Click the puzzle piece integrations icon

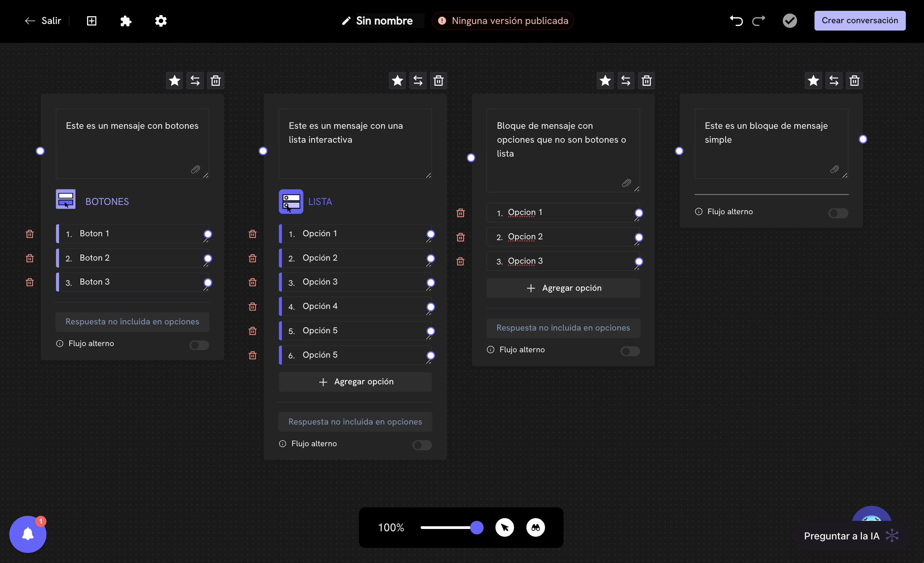pyautogui.click(x=126, y=21)
